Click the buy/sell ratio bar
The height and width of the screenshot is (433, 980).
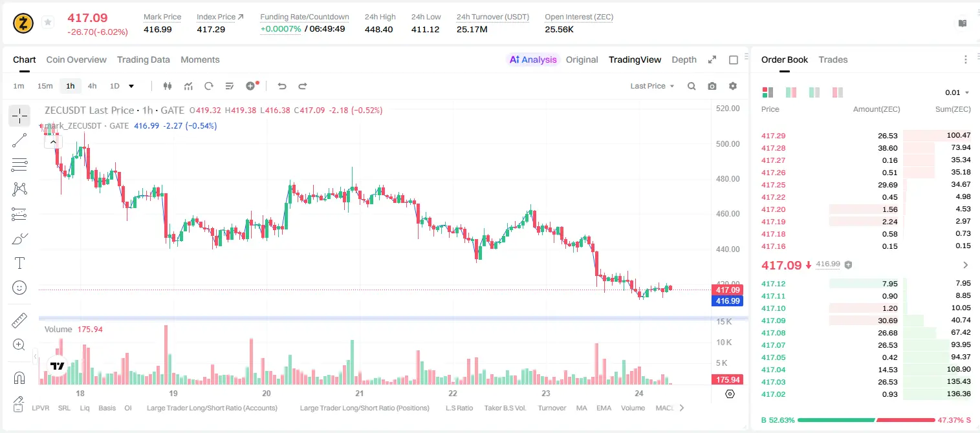[866, 420]
